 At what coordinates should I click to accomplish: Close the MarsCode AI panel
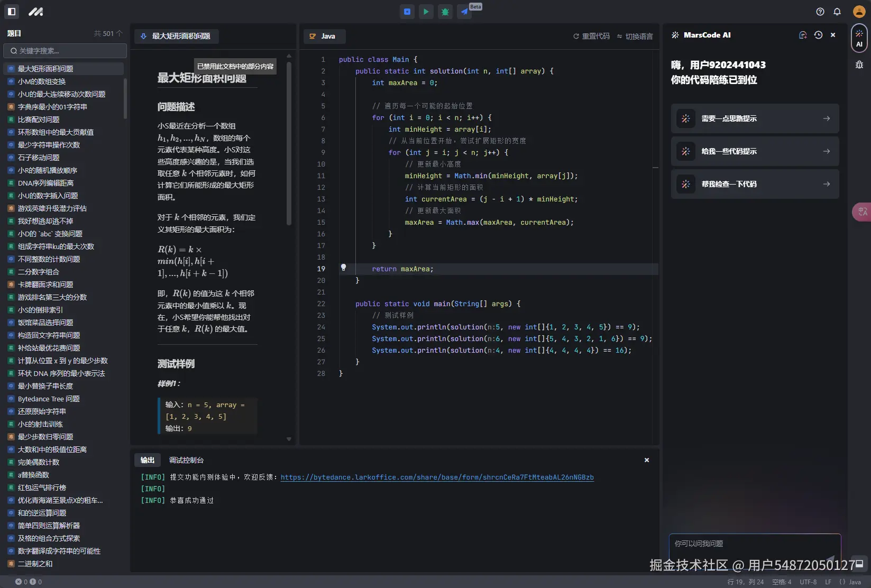(833, 35)
